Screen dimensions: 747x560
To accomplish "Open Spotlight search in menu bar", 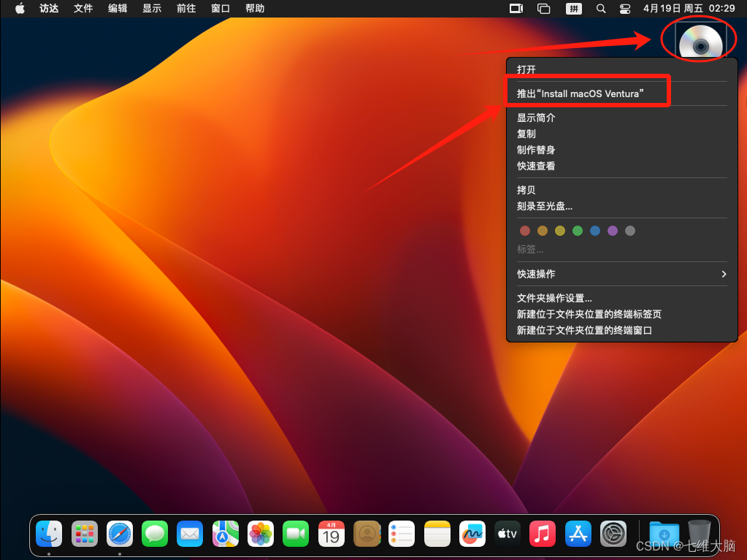I will click(601, 9).
